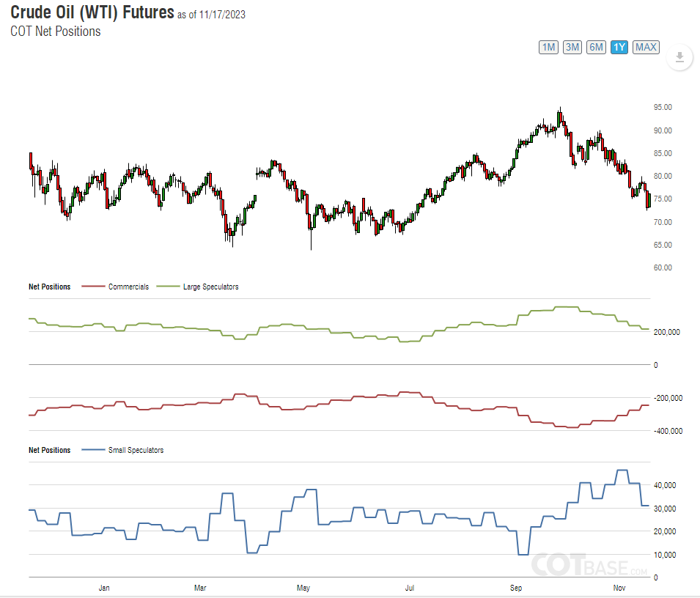Click the "Sep" x-axis label
This screenshot has width=700, height=598.
coord(516,587)
